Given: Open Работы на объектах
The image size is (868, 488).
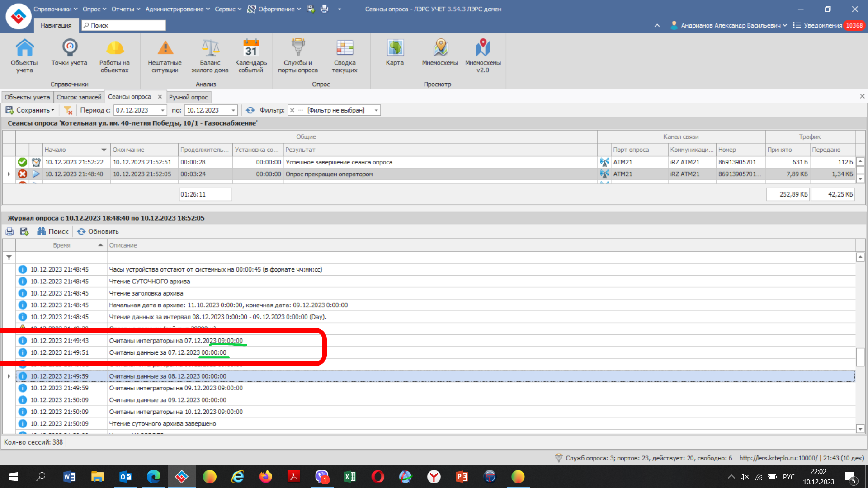Looking at the screenshot, I should click(114, 56).
